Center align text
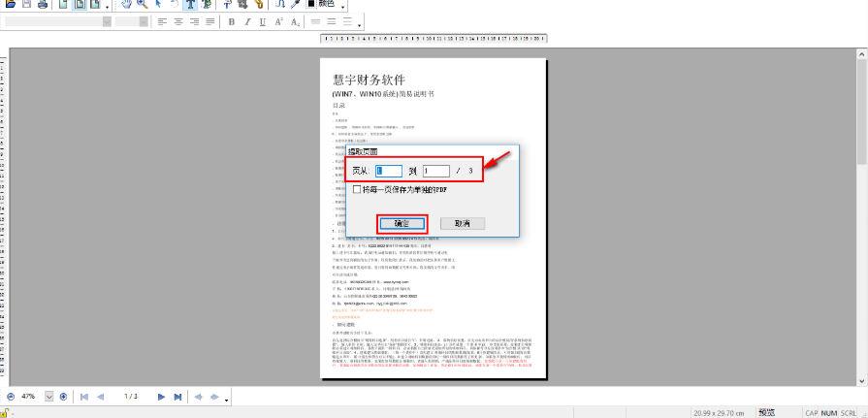The height and width of the screenshot is (418, 868). tap(178, 22)
